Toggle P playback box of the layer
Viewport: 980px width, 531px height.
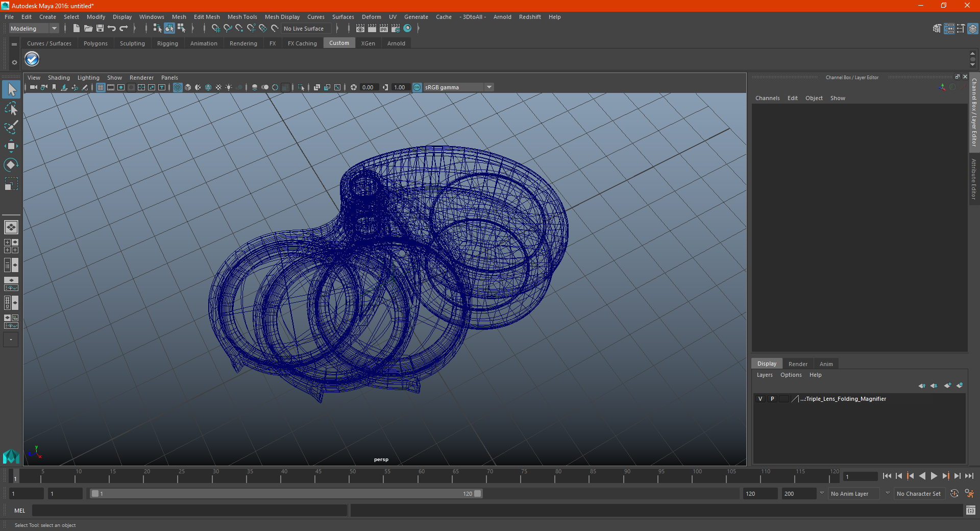(772, 399)
